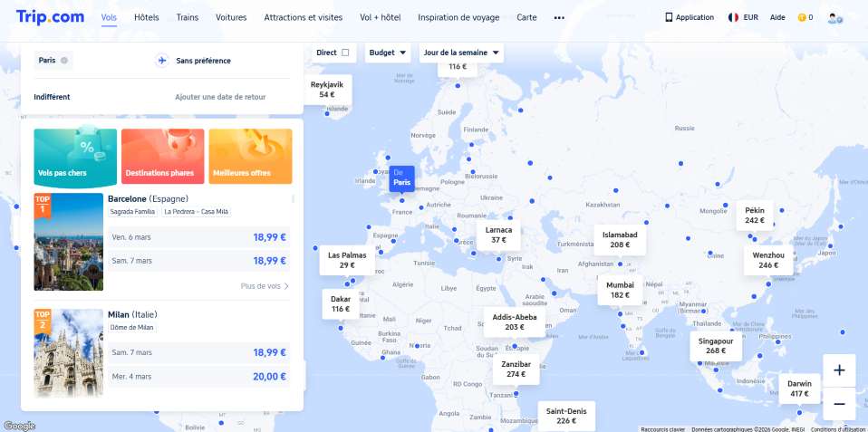Open the three-dots more menu
The height and width of the screenshot is (432, 868).
click(559, 18)
